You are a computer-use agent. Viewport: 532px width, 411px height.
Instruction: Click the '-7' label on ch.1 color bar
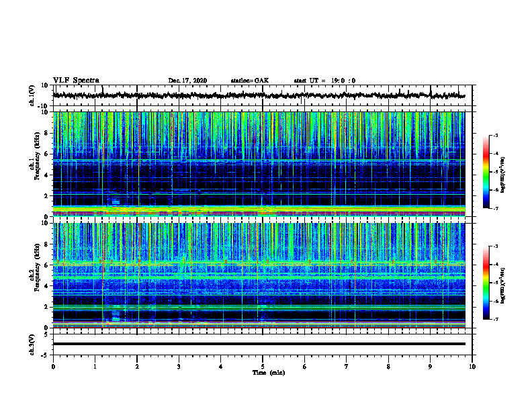(496, 208)
